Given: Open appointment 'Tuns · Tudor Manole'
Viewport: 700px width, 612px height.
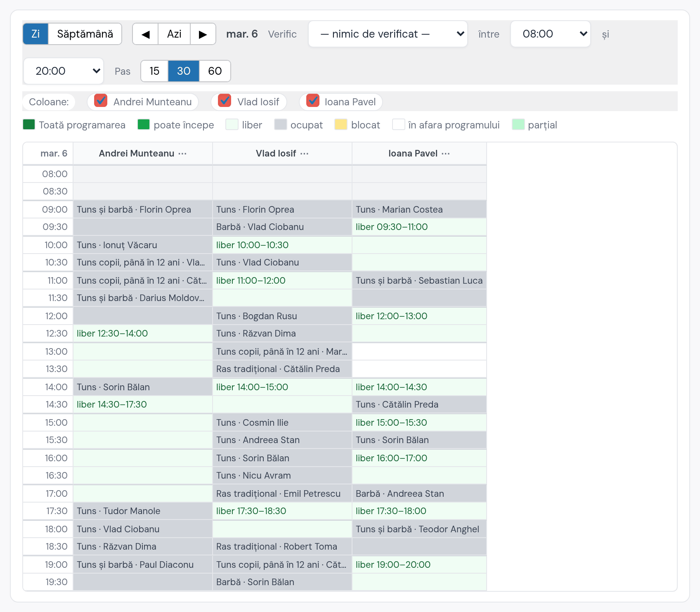Looking at the screenshot, I should tap(143, 511).
